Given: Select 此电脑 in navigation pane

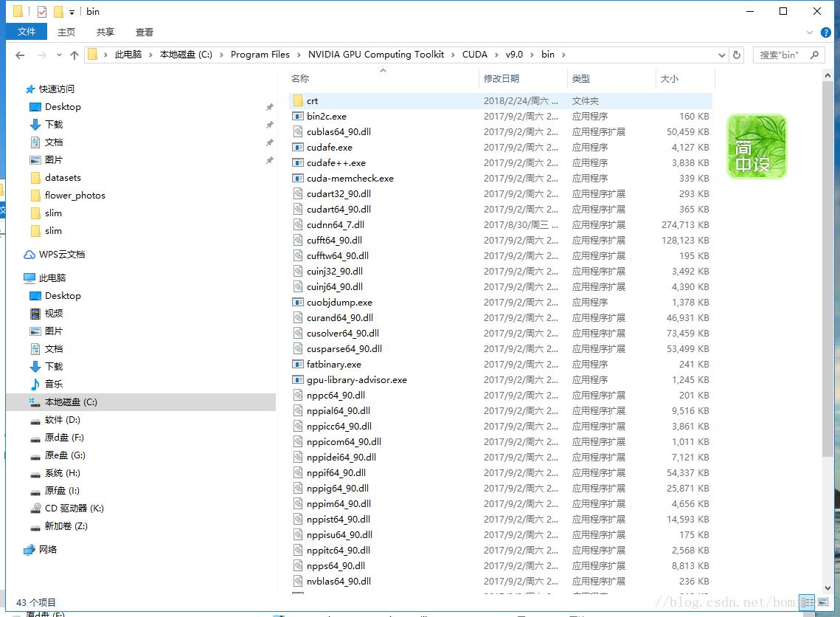Looking at the screenshot, I should tap(52, 278).
